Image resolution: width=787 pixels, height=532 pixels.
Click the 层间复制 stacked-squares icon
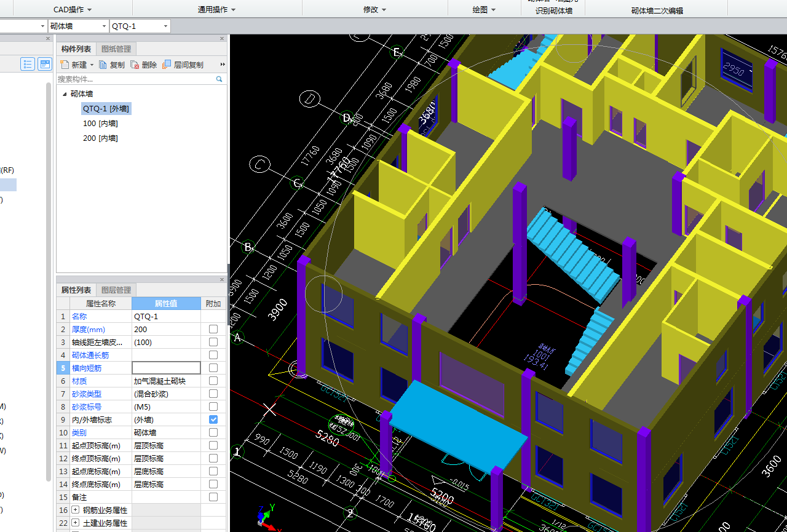167,65
